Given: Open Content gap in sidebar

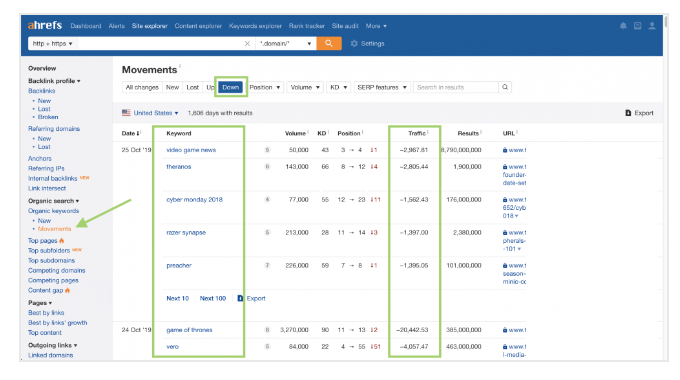Looking at the screenshot, I should click(46, 291).
